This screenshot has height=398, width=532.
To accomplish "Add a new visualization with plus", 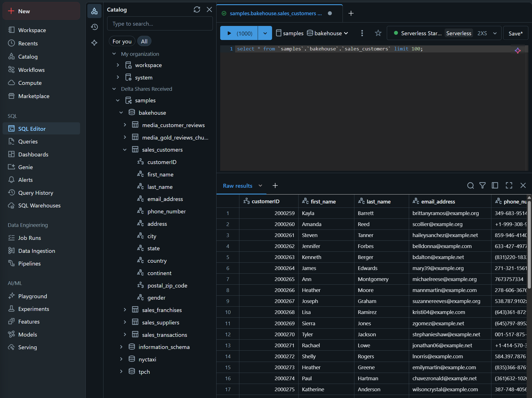I will click(275, 185).
